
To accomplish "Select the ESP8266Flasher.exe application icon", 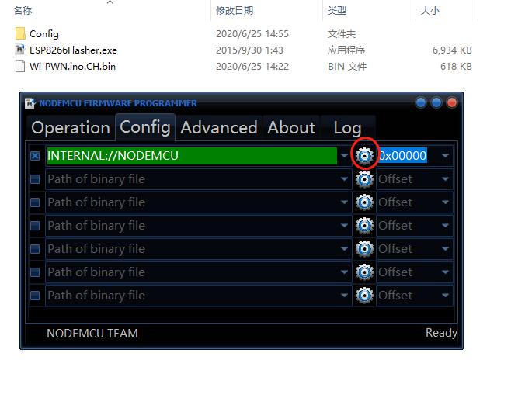I will tap(20, 50).
